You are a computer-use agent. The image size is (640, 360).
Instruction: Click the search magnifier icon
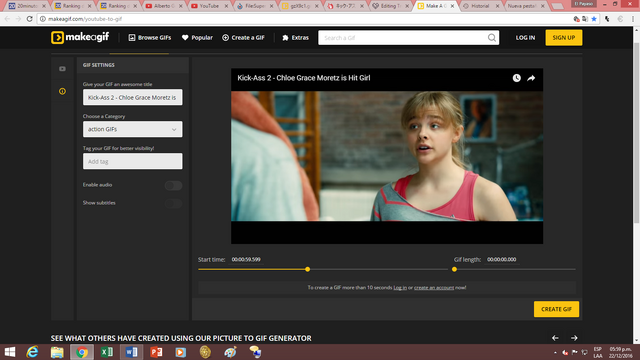point(492,38)
